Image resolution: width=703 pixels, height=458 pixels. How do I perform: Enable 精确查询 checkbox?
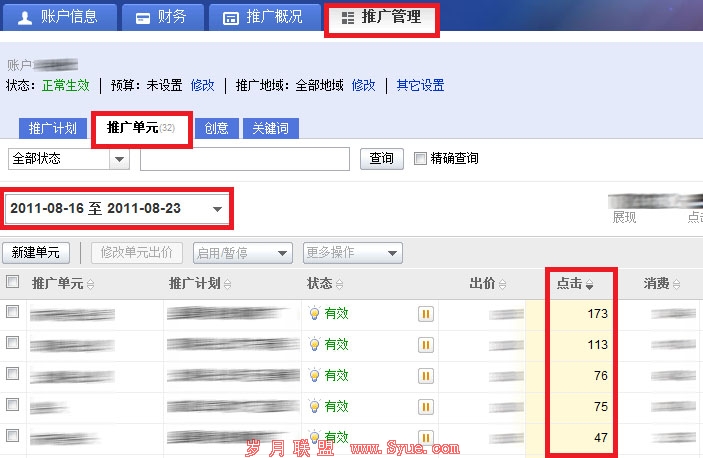pyautogui.click(x=420, y=158)
